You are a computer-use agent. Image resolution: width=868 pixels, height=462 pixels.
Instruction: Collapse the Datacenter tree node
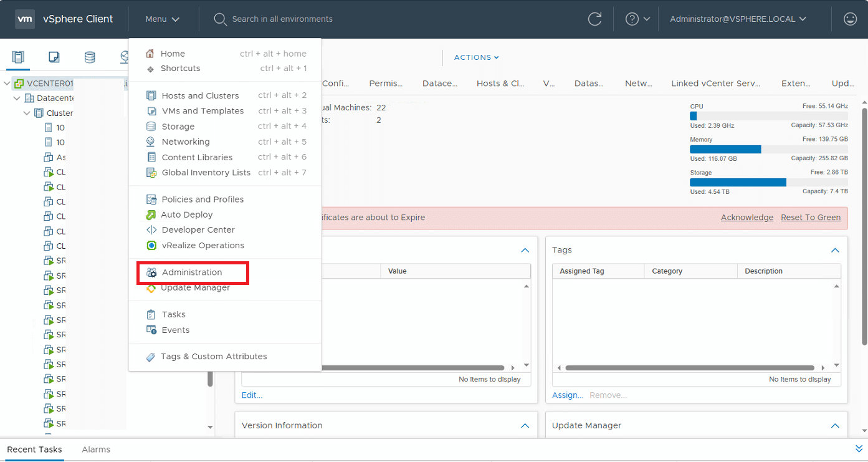[17, 99]
